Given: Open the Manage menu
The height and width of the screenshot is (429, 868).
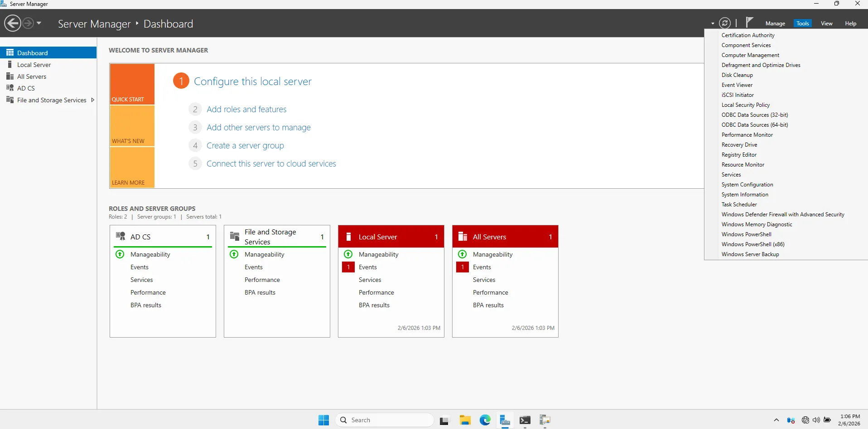Looking at the screenshot, I should [x=775, y=23].
